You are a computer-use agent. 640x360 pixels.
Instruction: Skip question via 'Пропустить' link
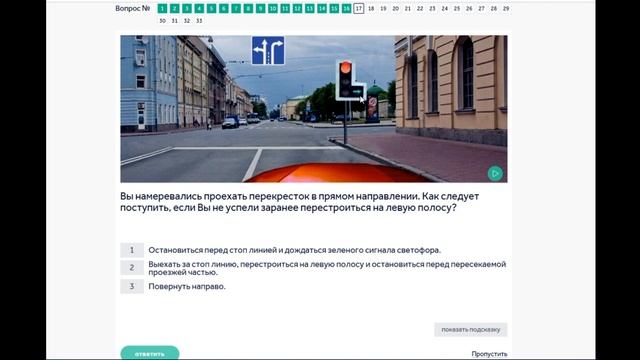click(489, 354)
